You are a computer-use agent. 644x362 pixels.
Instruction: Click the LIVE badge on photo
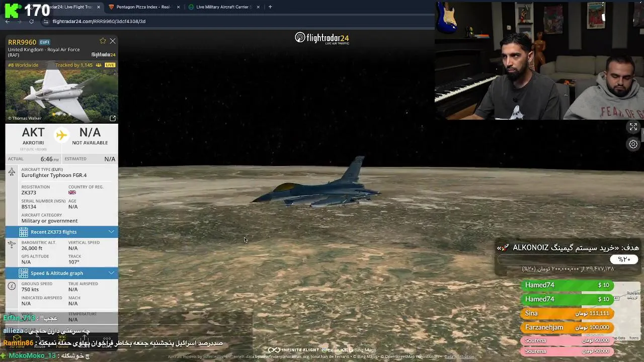(110, 65)
